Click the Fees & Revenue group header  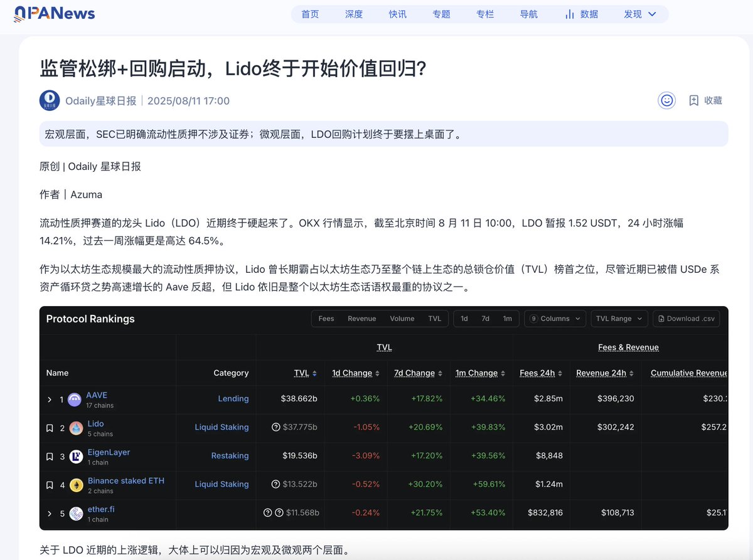coord(628,347)
